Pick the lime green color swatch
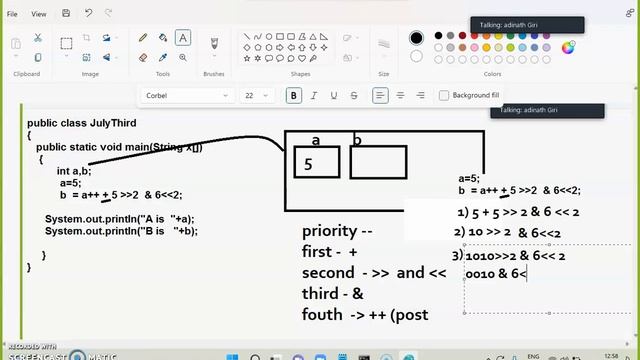640x360 pixels. point(510,47)
